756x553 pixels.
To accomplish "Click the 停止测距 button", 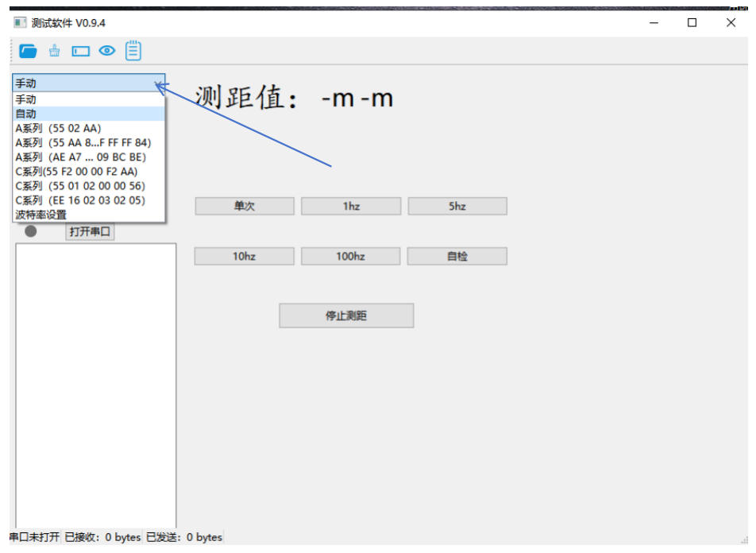I will pos(346,315).
